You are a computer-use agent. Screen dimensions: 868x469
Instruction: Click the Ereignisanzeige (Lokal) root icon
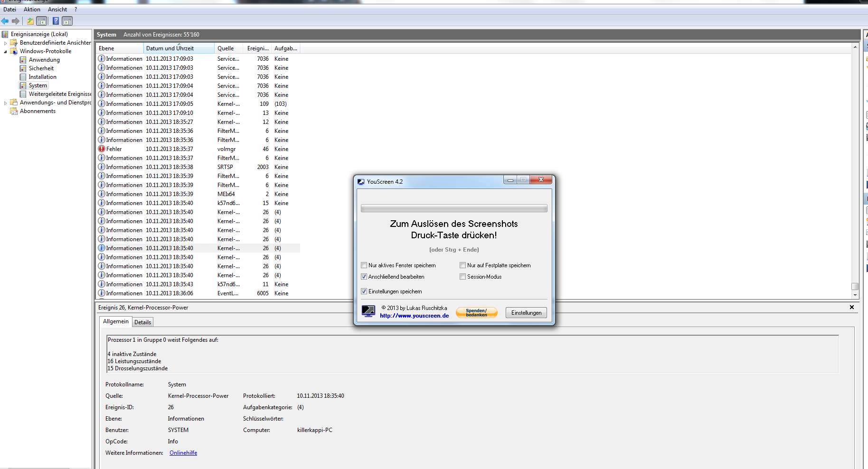(5, 34)
